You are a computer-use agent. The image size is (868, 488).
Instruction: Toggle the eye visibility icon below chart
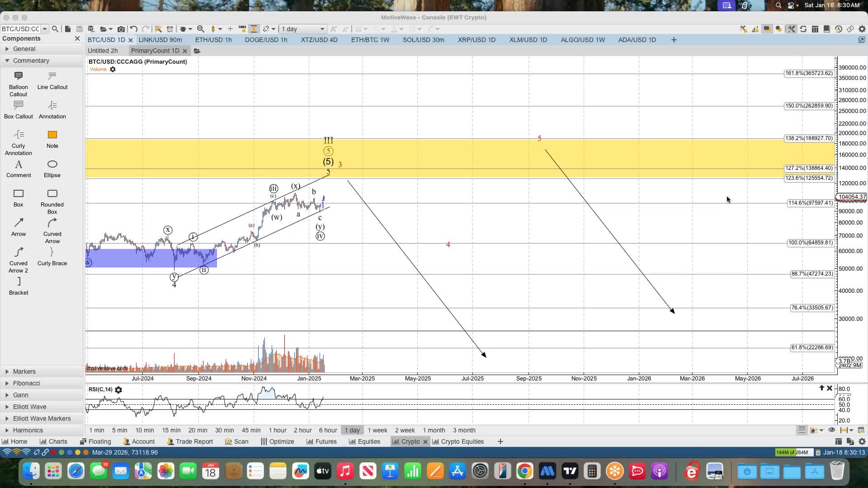point(831,430)
